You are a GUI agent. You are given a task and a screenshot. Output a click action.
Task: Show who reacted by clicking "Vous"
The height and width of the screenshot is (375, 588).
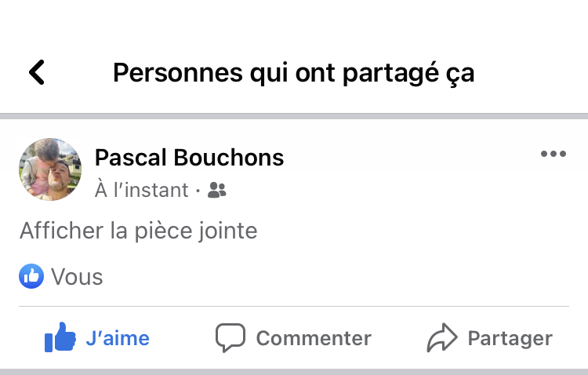tap(77, 277)
